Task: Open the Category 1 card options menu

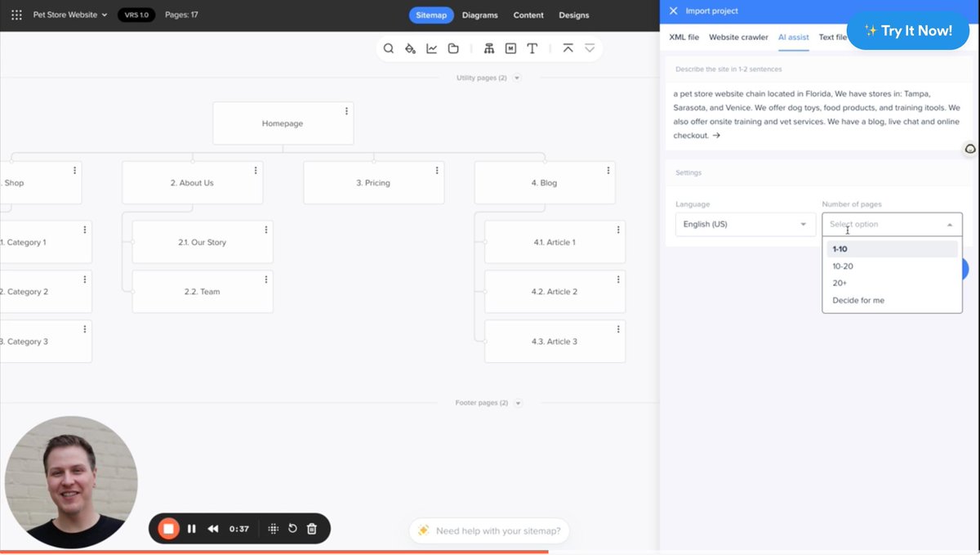Action: click(84, 231)
